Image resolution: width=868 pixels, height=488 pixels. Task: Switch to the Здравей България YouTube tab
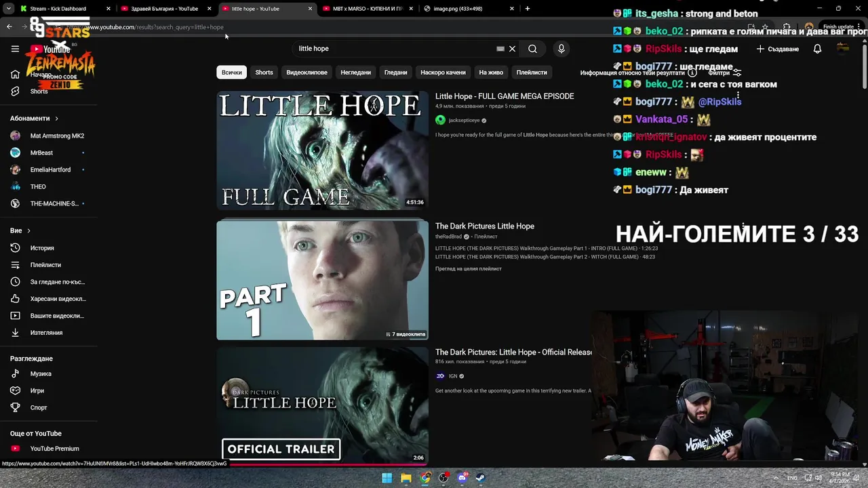tap(165, 9)
